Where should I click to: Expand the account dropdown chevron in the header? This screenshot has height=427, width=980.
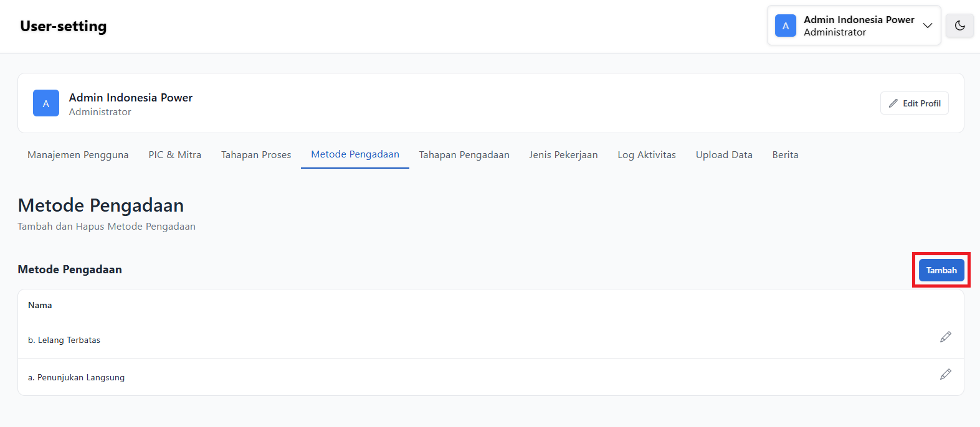point(927,26)
